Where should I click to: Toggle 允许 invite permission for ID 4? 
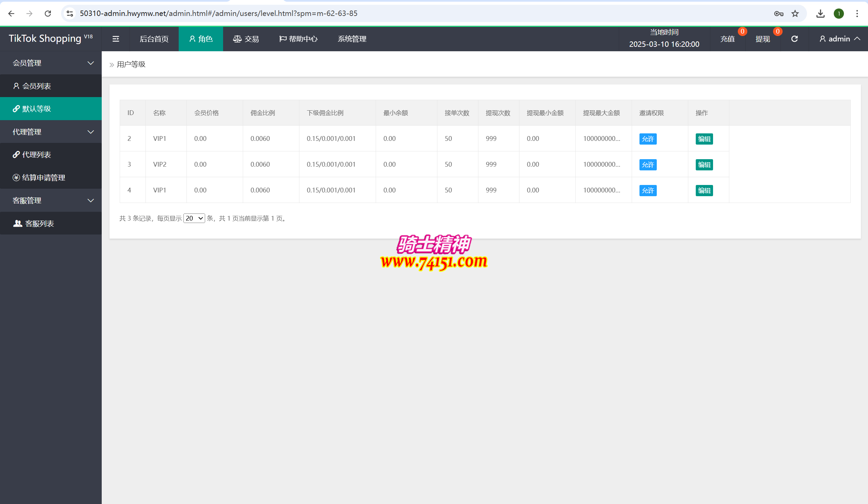coord(648,190)
